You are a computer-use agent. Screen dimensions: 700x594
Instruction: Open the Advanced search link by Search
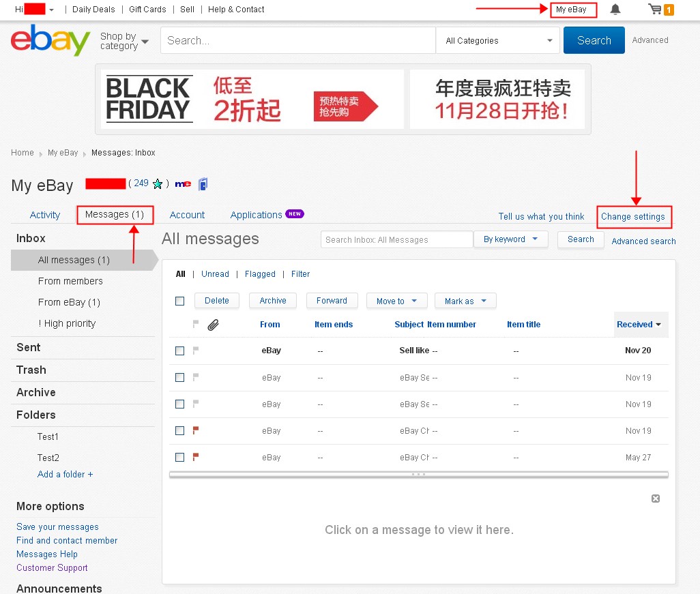(650, 40)
